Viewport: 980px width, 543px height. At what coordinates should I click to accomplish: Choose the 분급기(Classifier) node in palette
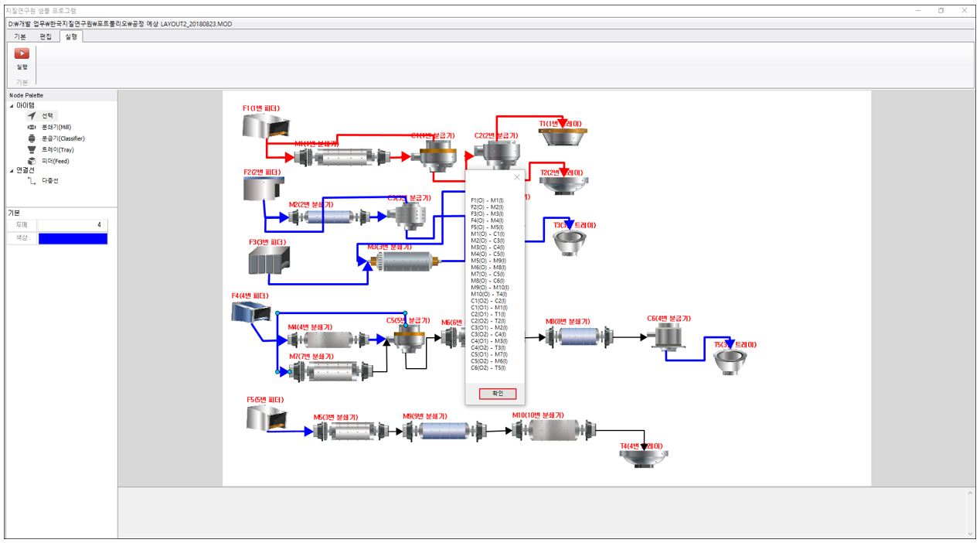point(55,138)
